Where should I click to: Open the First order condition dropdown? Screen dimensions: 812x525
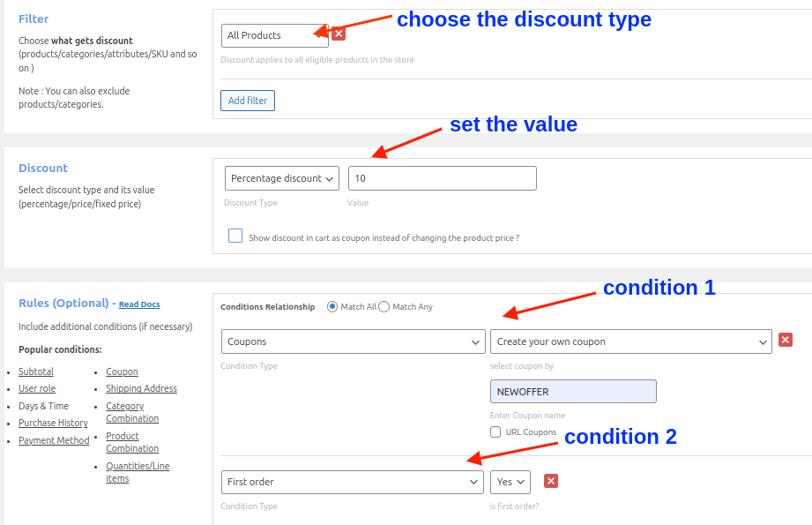pyautogui.click(x=353, y=482)
